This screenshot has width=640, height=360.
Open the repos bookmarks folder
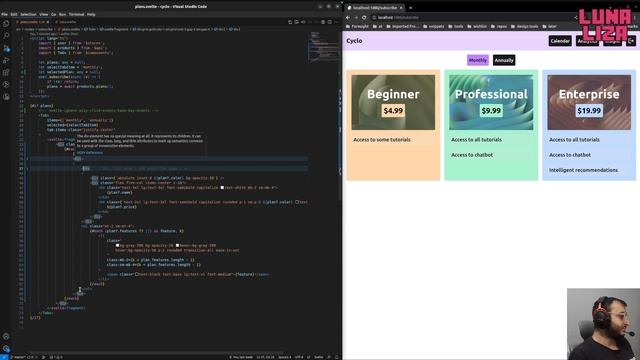[499, 26]
